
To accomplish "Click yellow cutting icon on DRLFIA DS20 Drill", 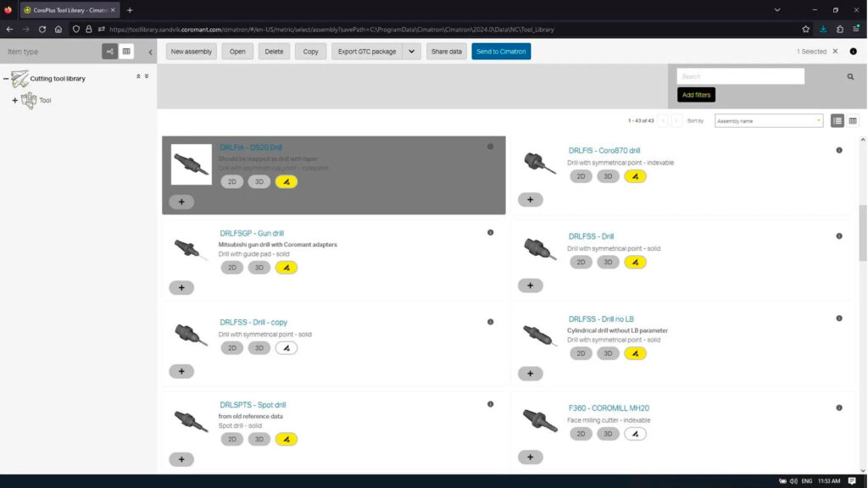I will 287,181.
